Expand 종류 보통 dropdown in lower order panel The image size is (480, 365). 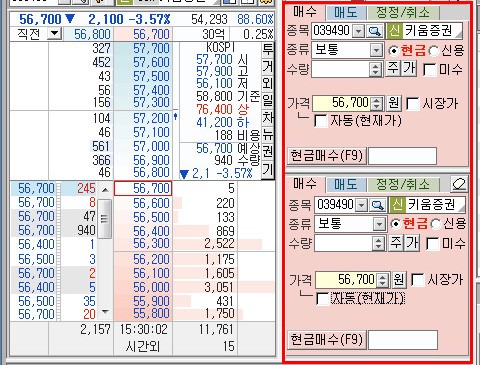click(379, 224)
